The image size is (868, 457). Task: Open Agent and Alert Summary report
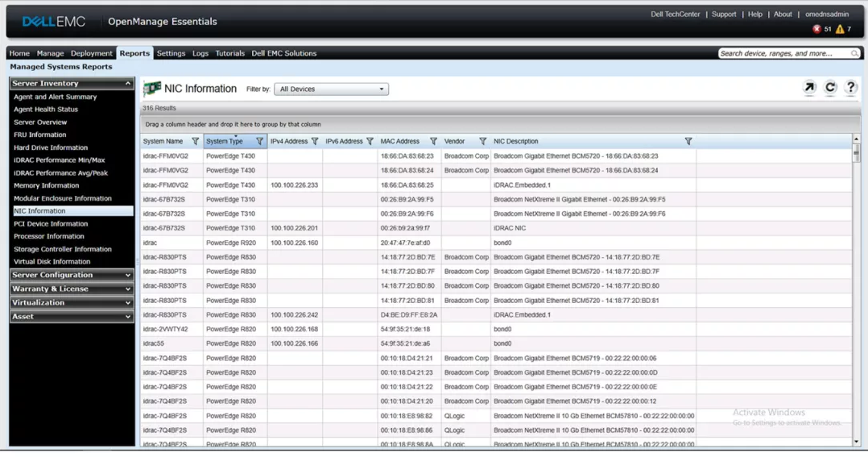(56, 97)
